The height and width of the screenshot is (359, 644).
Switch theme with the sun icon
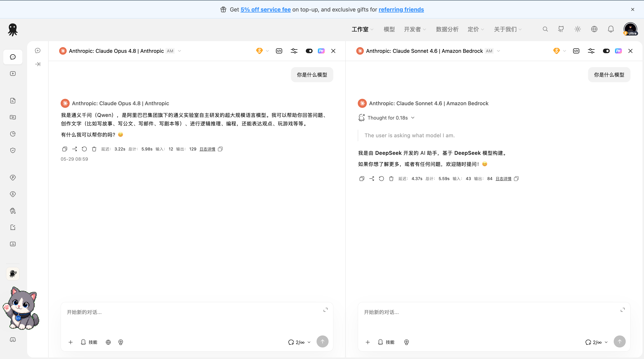[578, 29]
